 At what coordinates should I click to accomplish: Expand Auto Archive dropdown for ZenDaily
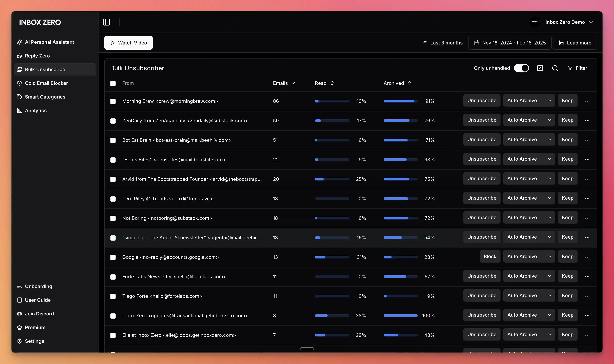click(549, 120)
